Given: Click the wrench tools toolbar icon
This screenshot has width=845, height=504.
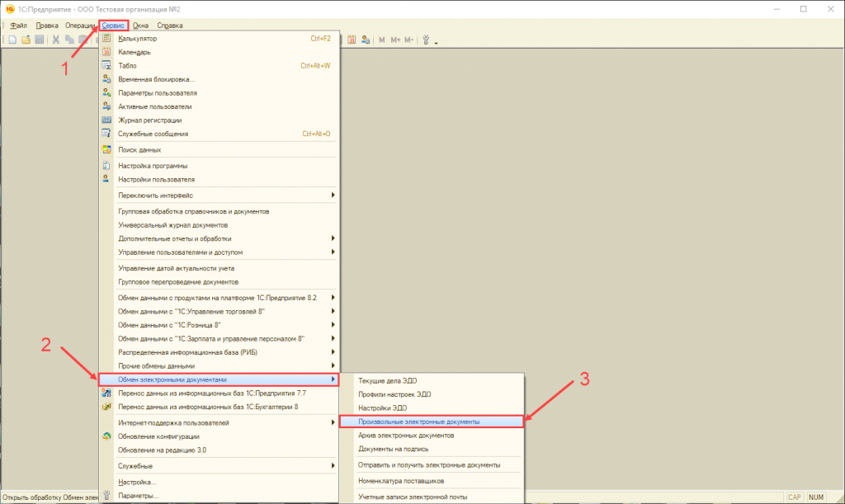Looking at the screenshot, I should [426, 40].
